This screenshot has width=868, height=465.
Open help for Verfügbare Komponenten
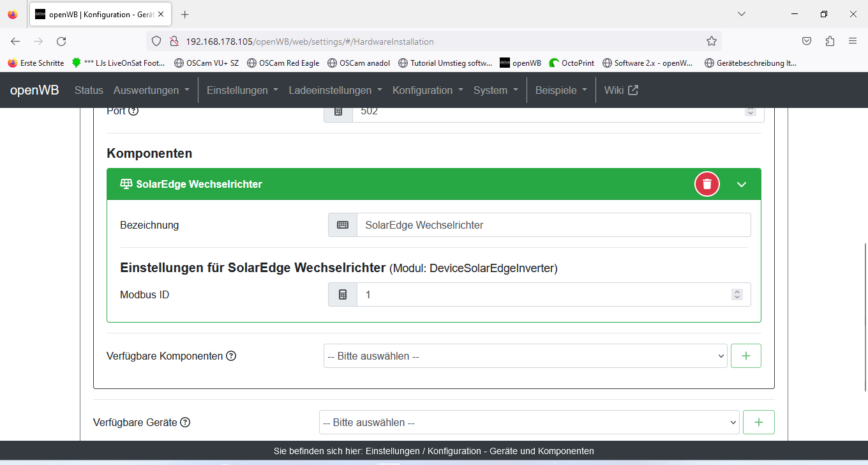(231, 356)
